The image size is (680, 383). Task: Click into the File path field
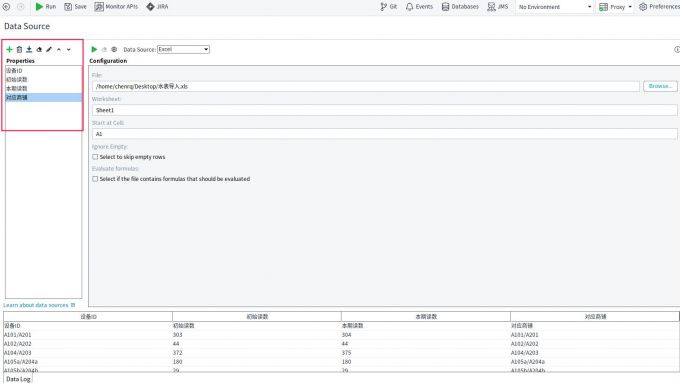pos(366,86)
